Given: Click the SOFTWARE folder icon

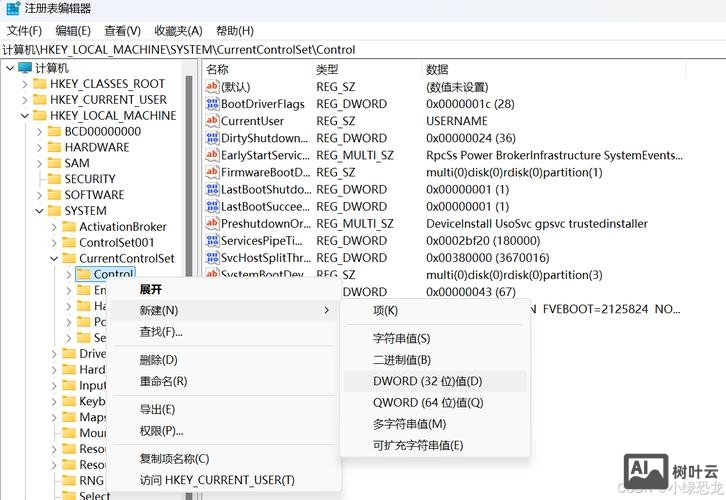Looking at the screenshot, I should [x=54, y=194].
